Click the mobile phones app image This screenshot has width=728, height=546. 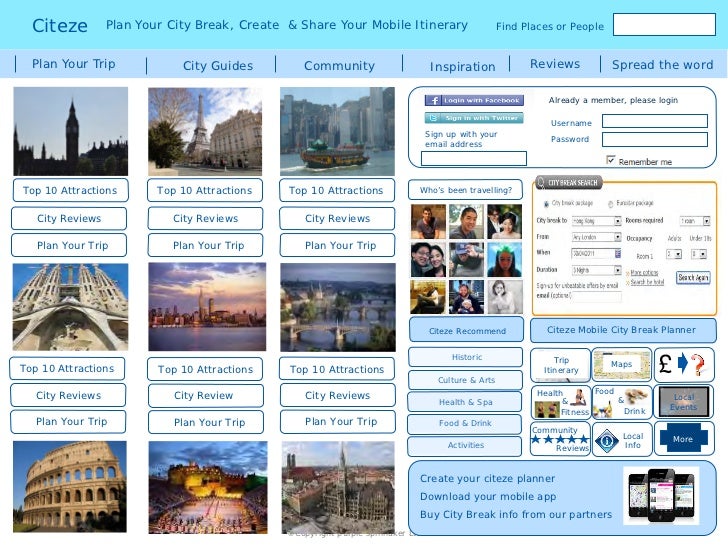[663, 495]
